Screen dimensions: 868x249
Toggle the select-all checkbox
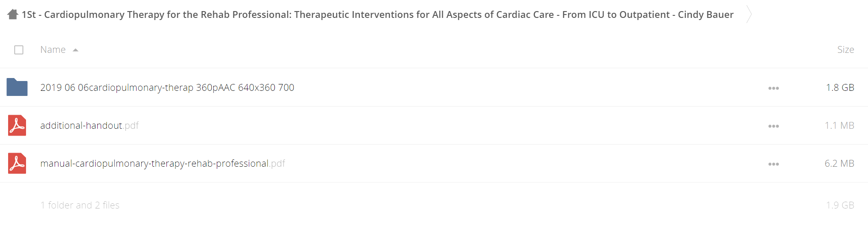(19, 50)
